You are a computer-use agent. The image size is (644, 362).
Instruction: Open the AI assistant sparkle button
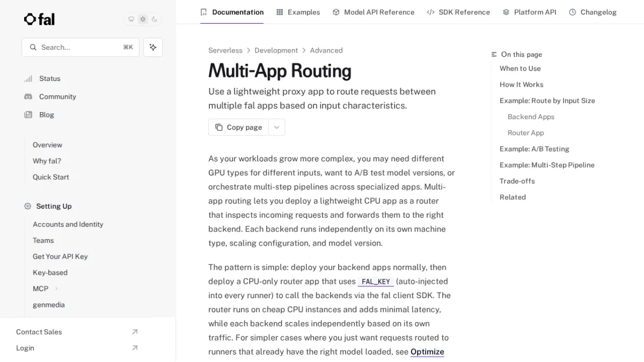(153, 47)
